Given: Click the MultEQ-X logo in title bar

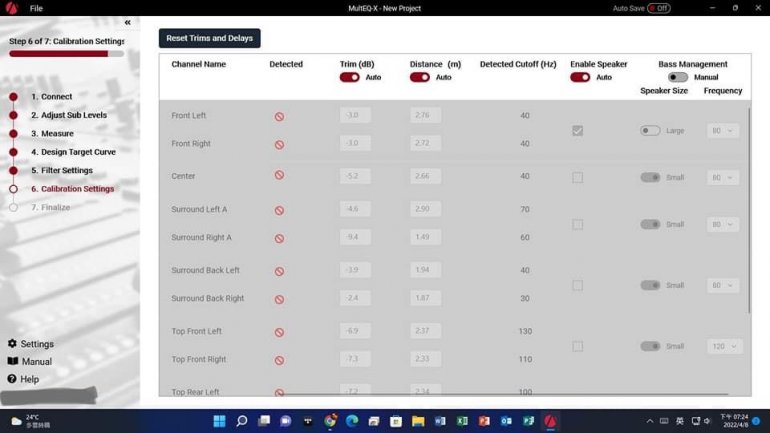Looking at the screenshot, I should point(12,8).
